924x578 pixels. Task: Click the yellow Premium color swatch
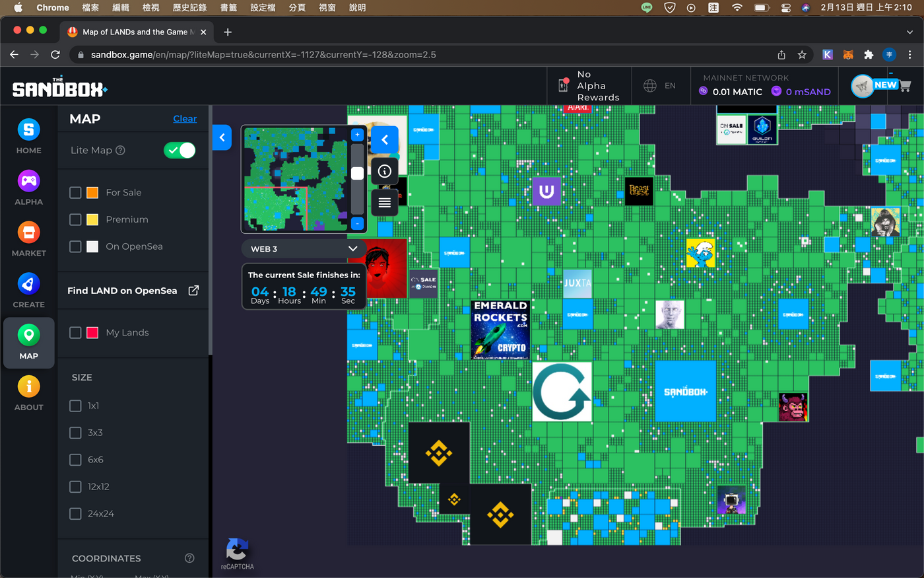(x=92, y=219)
